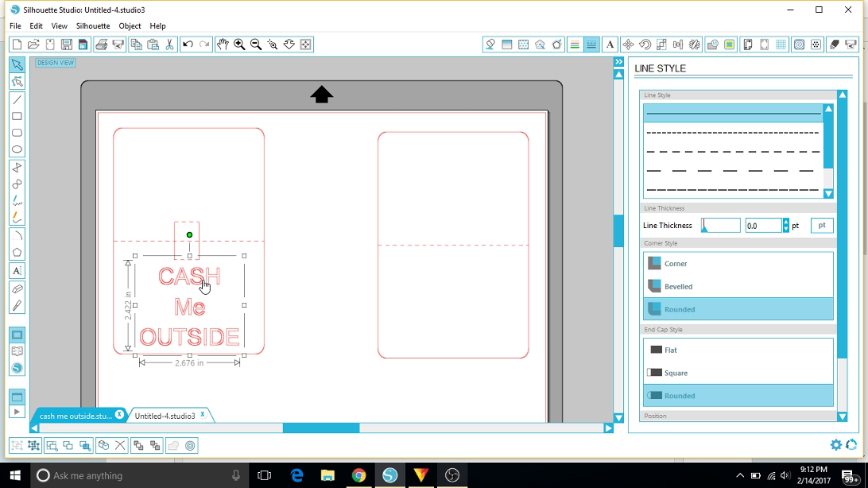This screenshot has height=488, width=868.
Task: Select the Eraser tool
Action: [17, 289]
